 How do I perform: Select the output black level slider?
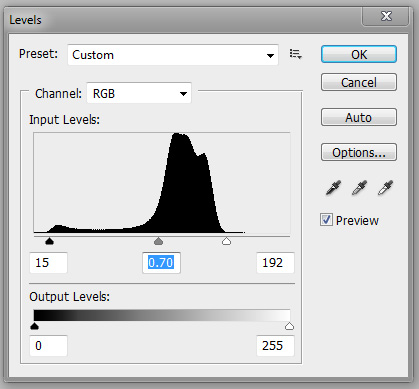(34, 326)
